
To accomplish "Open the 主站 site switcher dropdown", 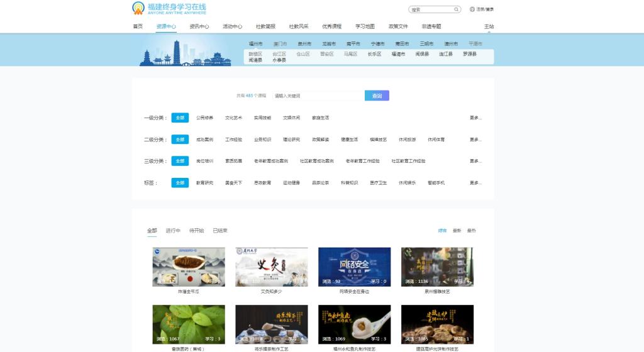I will [x=489, y=26].
